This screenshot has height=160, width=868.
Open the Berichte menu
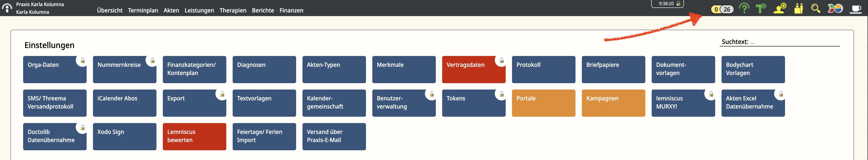263,10
